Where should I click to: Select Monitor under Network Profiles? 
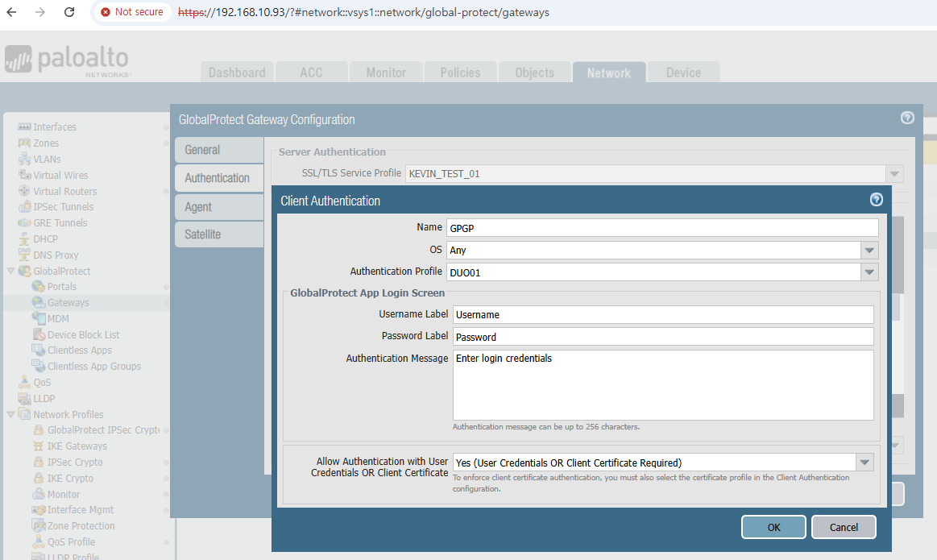tap(64, 494)
